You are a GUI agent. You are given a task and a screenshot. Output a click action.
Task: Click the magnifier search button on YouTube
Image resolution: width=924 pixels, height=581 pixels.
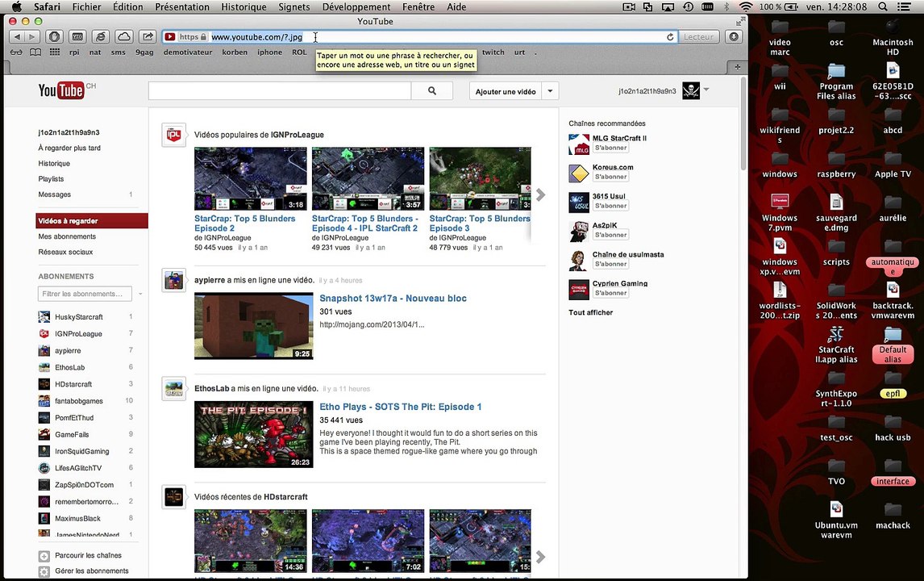(432, 91)
